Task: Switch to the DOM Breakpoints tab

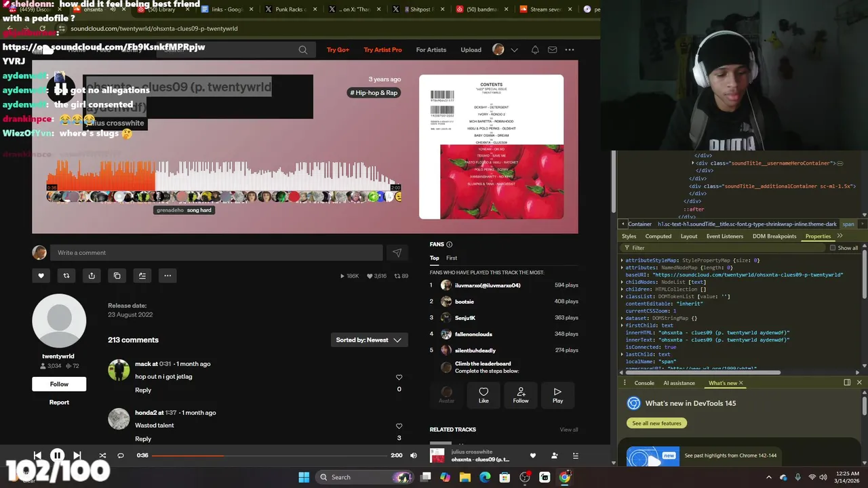Action: (774, 237)
